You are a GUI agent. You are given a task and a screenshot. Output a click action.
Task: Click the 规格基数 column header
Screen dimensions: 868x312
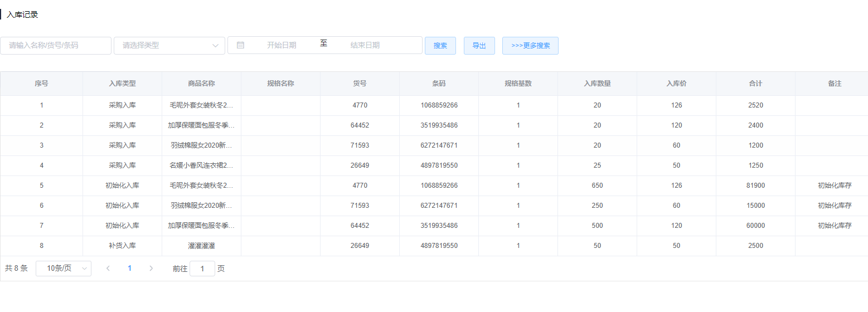(518, 84)
